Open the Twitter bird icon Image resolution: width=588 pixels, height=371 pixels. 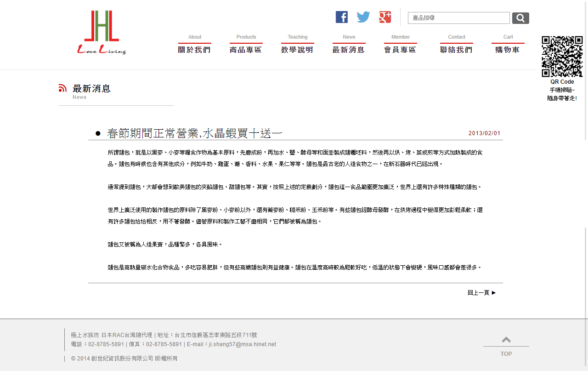coord(363,17)
